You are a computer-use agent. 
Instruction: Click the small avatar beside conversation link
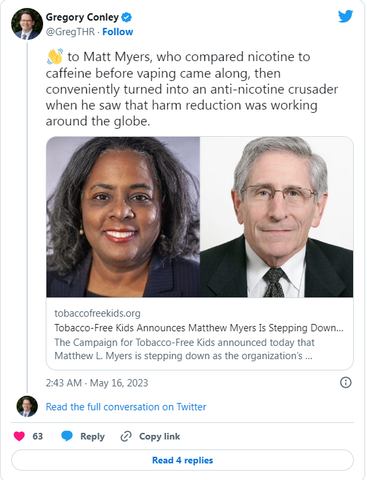27,406
